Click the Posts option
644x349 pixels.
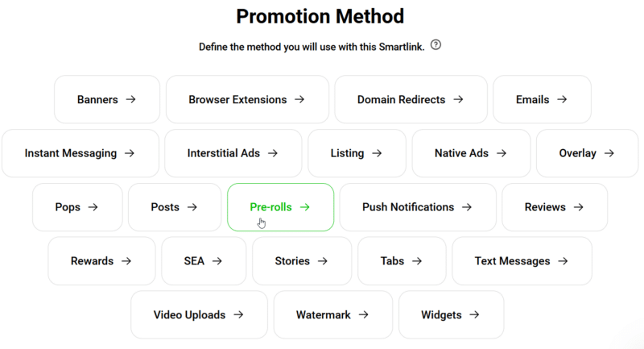[x=174, y=207]
